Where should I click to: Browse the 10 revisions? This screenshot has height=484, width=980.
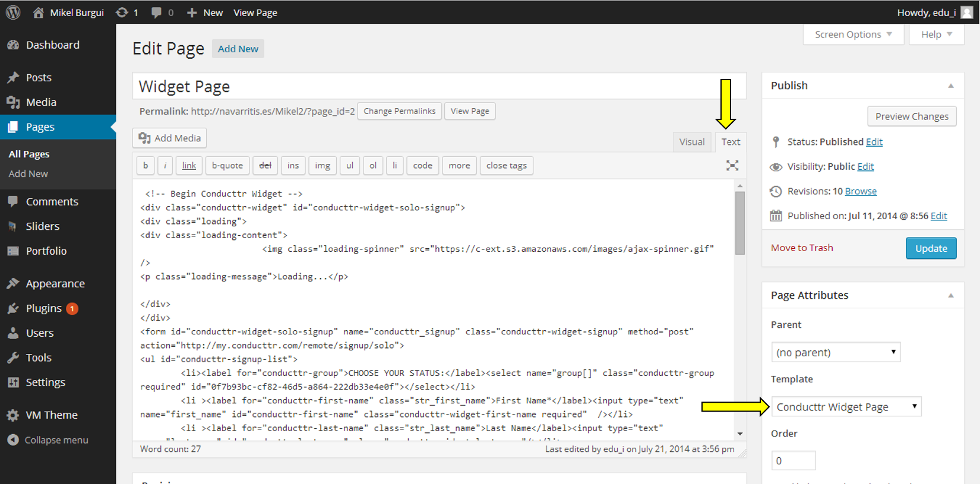(861, 191)
